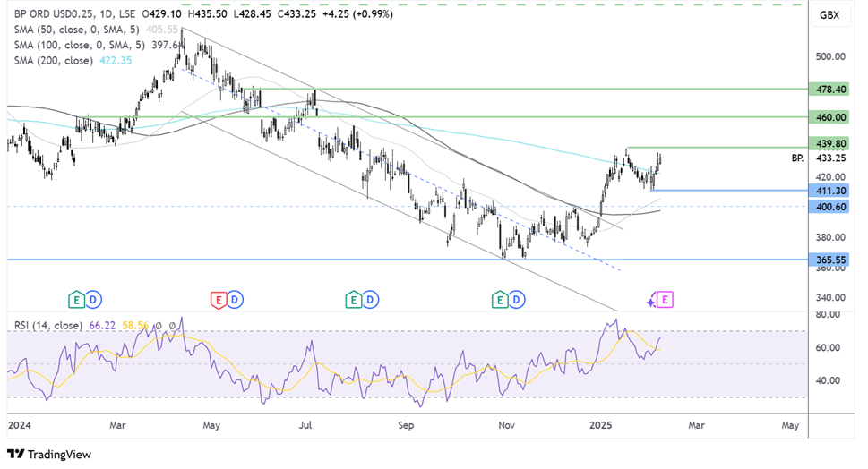Click the purple upcoming earnings E marker
The image size is (868, 469).
click(666, 300)
